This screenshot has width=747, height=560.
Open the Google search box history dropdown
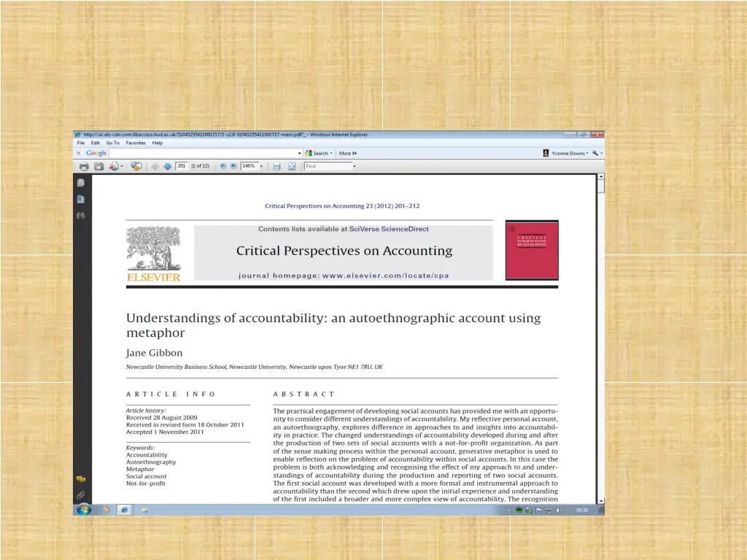coord(299,153)
